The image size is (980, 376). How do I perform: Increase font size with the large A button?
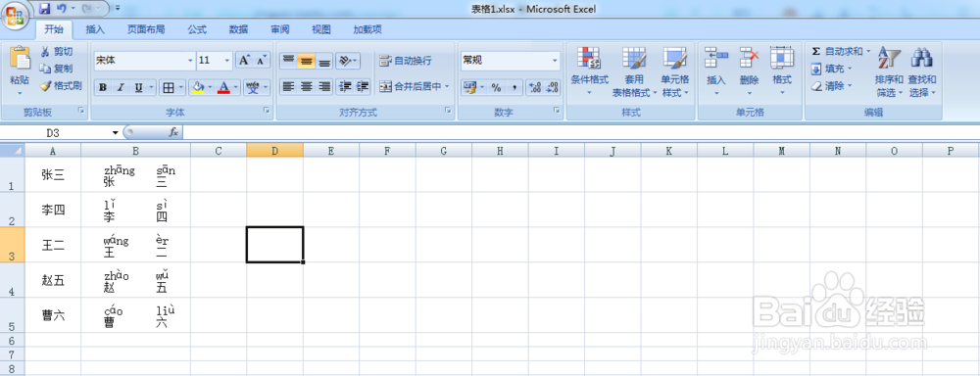click(244, 60)
